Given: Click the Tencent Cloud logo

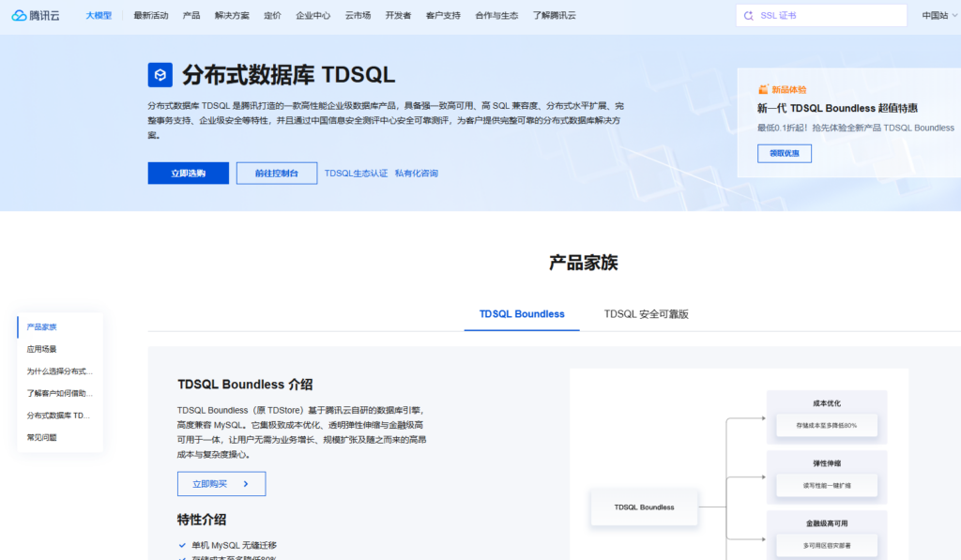Looking at the screenshot, I should point(36,15).
